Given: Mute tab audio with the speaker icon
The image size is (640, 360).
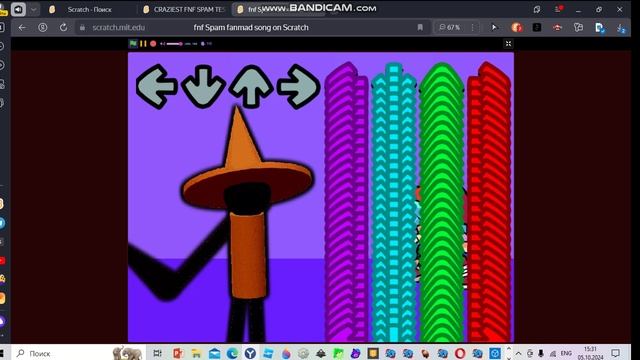Looking at the screenshot, I should pyautogui.click(x=18, y=9).
